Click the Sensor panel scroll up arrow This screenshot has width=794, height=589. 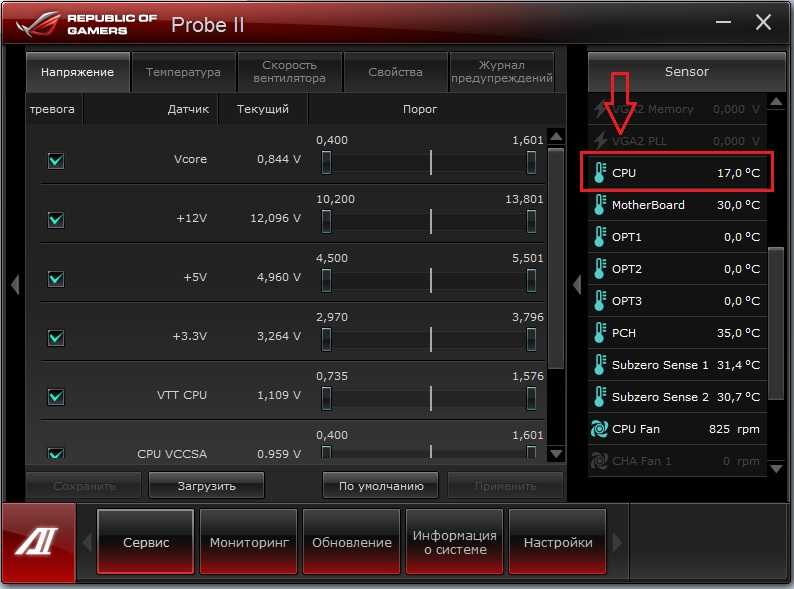tap(776, 102)
